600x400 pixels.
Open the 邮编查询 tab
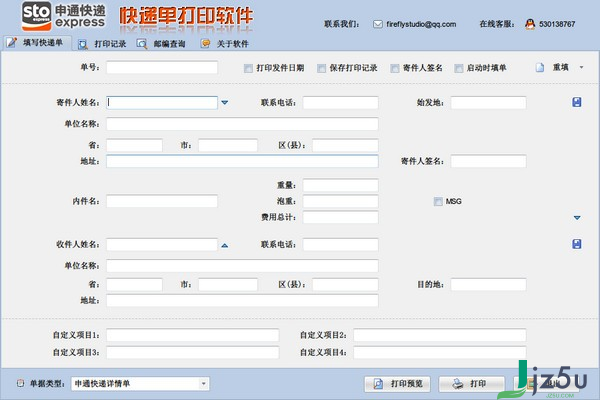(161, 44)
